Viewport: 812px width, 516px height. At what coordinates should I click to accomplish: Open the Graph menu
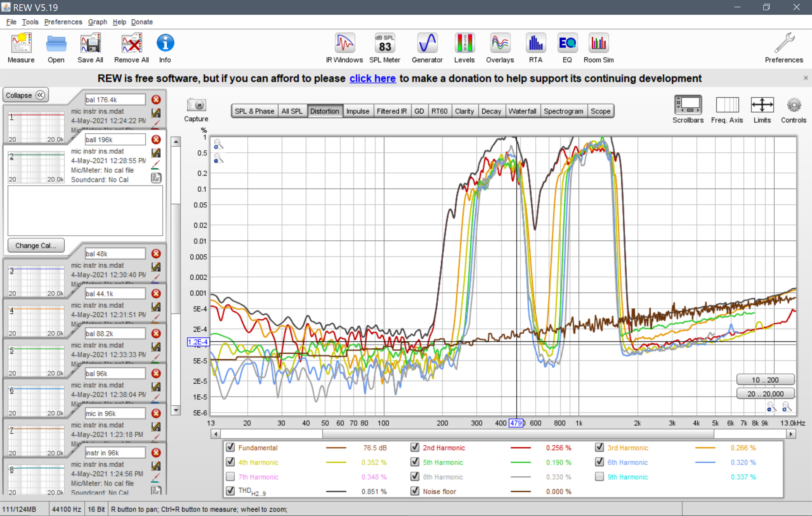pyautogui.click(x=97, y=22)
